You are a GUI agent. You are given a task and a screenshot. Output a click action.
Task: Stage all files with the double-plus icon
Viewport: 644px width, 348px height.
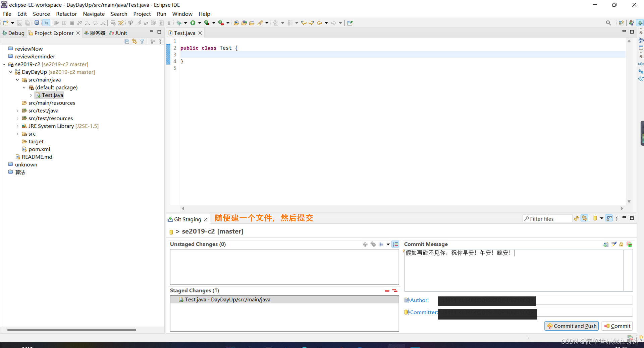(x=373, y=245)
